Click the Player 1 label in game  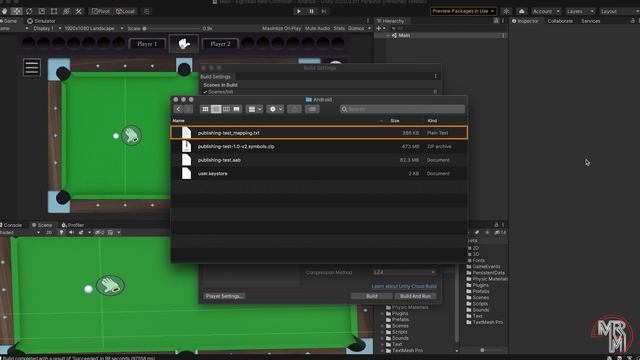(147, 44)
